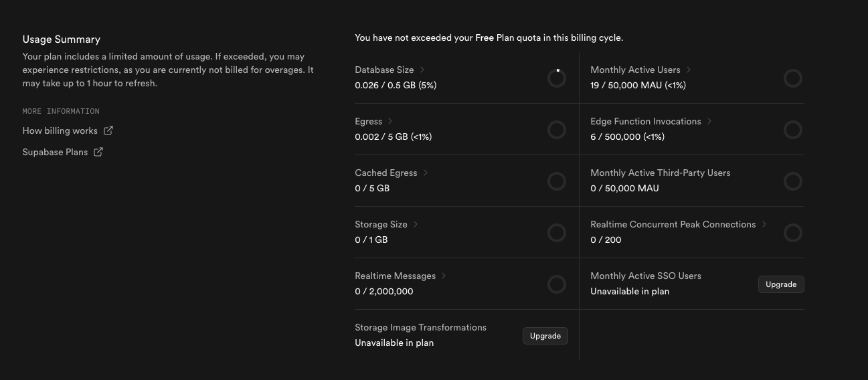Viewport: 868px width, 380px height.
Task: Expand Realtime Concurrent Peak Connections chevron
Action: [764, 224]
